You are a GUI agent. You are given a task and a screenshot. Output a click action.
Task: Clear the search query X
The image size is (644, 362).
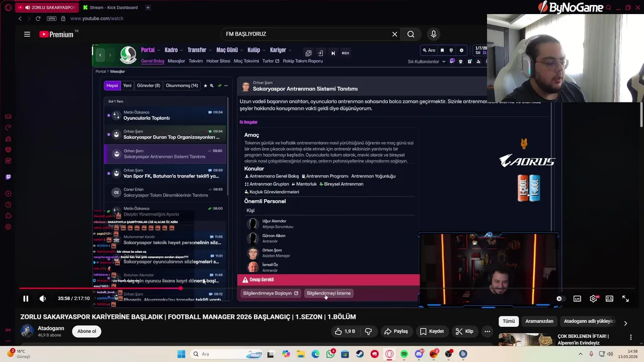(x=395, y=34)
